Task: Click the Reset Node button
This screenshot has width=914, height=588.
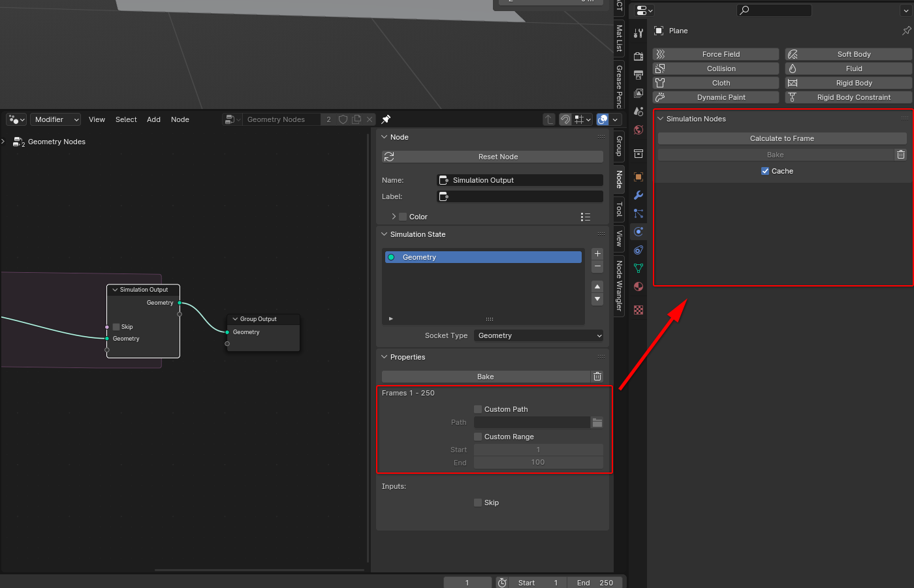Action: (x=493, y=157)
